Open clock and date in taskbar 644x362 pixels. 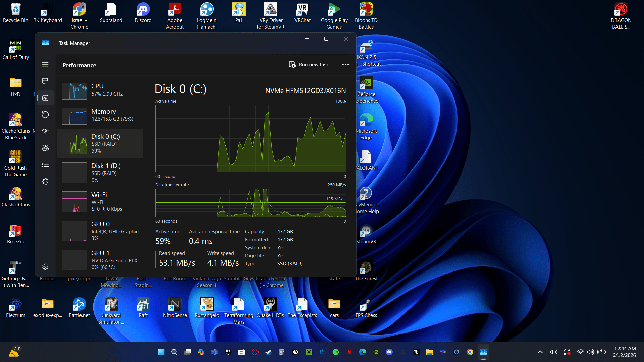pyautogui.click(x=624, y=352)
